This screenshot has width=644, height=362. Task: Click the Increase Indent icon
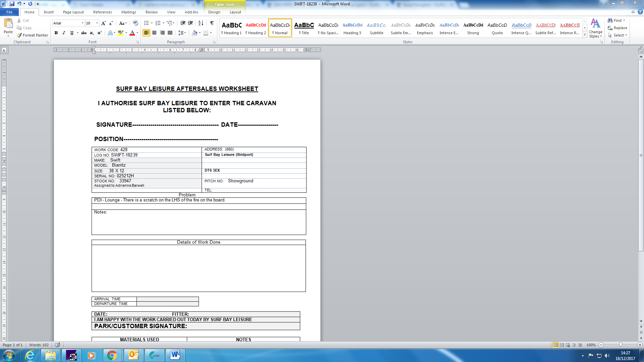point(191,23)
